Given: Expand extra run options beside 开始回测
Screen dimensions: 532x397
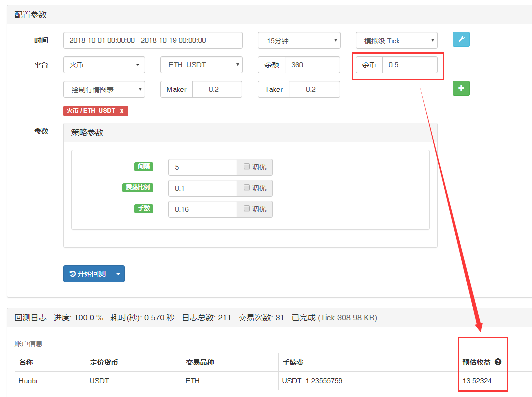Looking at the screenshot, I should (x=119, y=274).
